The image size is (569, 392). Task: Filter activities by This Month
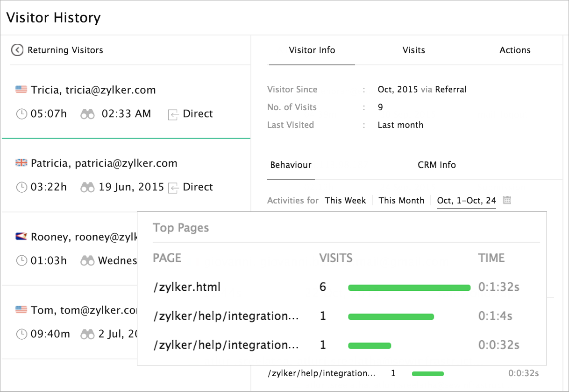pos(401,200)
